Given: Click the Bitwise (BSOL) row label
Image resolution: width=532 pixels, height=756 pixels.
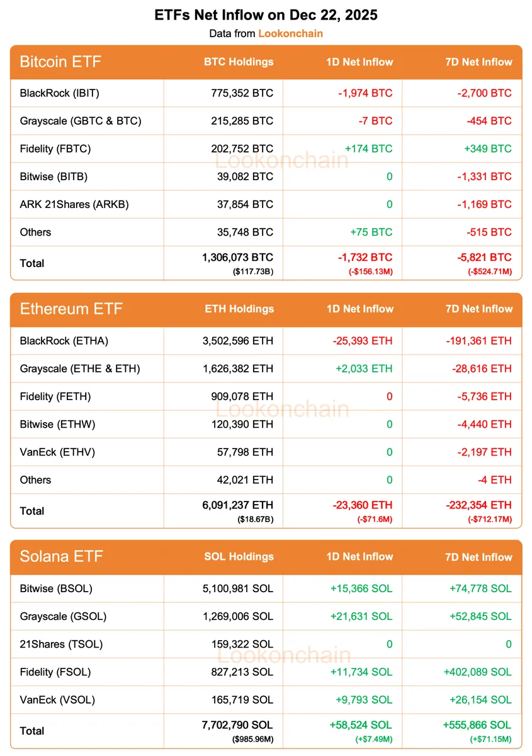Looking at the screenshot, I should tap(56, 588).
